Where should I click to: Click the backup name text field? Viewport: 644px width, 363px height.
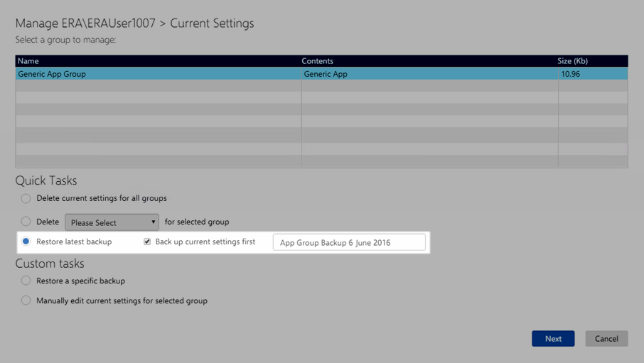(x=348, y=242)
